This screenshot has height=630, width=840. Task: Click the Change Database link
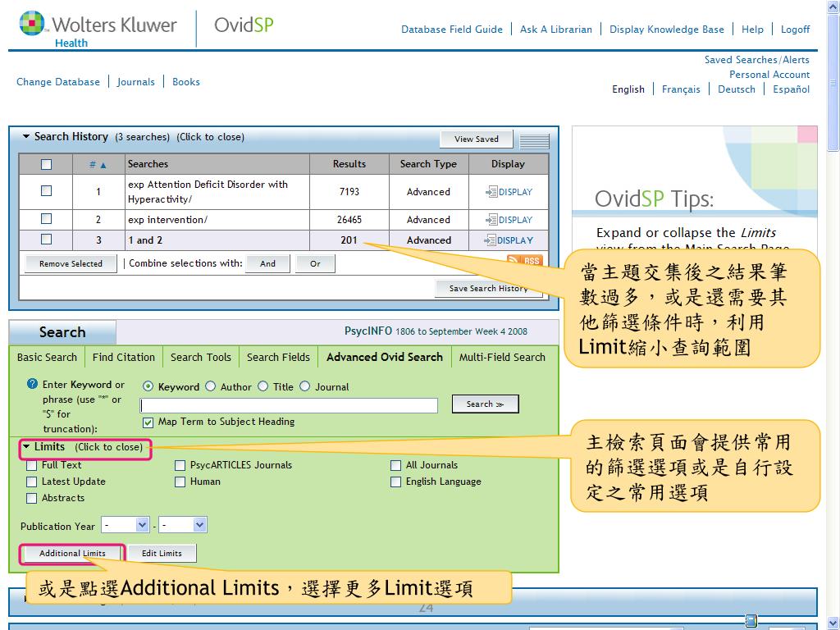(58, 82)
